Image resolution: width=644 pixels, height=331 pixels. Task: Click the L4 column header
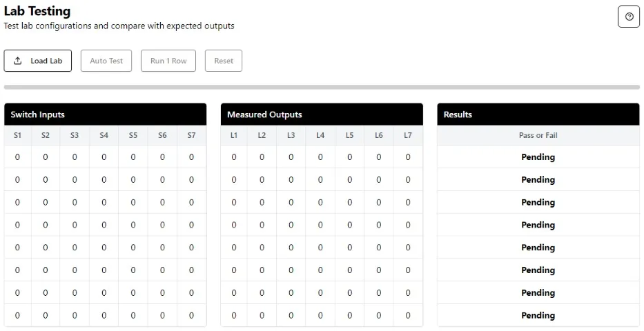pyautogui.click(x=320, y=136)
